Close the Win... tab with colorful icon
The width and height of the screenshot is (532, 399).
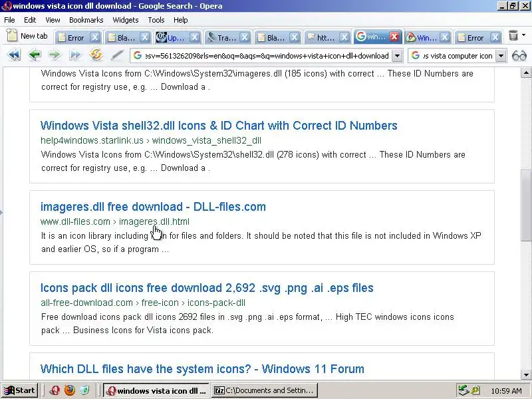(445, 37)
